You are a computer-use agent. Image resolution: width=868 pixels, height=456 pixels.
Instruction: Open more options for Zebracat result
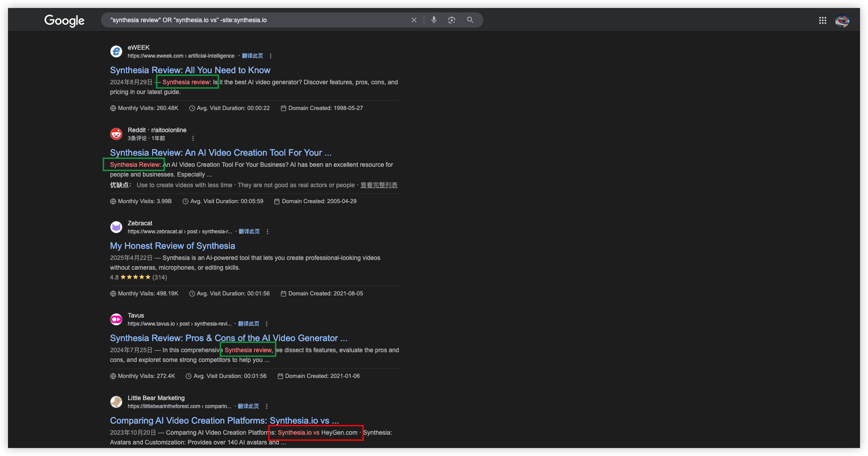[268, 232]
